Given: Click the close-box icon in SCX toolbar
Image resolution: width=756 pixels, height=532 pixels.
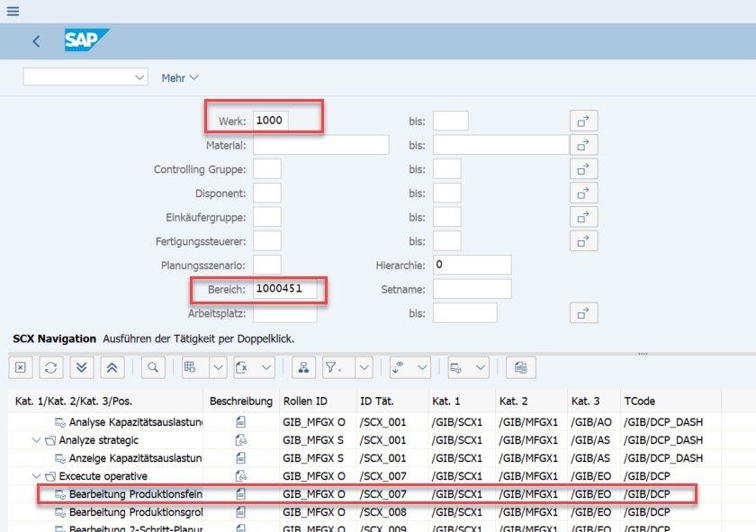Looking at the screenshot, I should click(22, 367).
